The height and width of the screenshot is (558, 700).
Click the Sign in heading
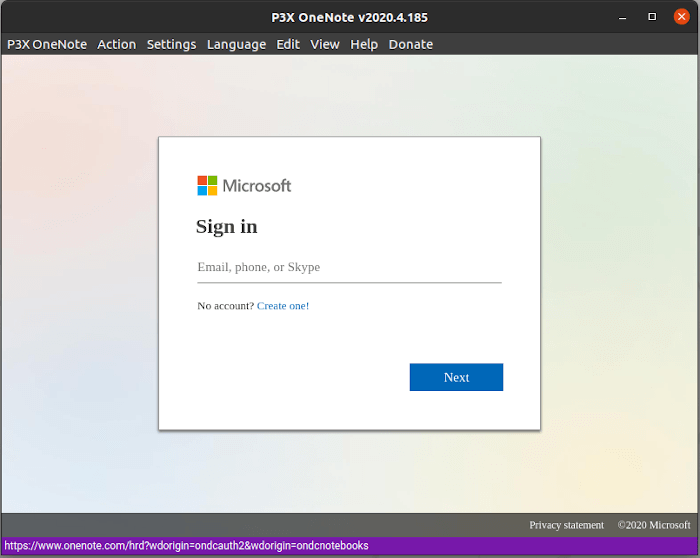227,227
